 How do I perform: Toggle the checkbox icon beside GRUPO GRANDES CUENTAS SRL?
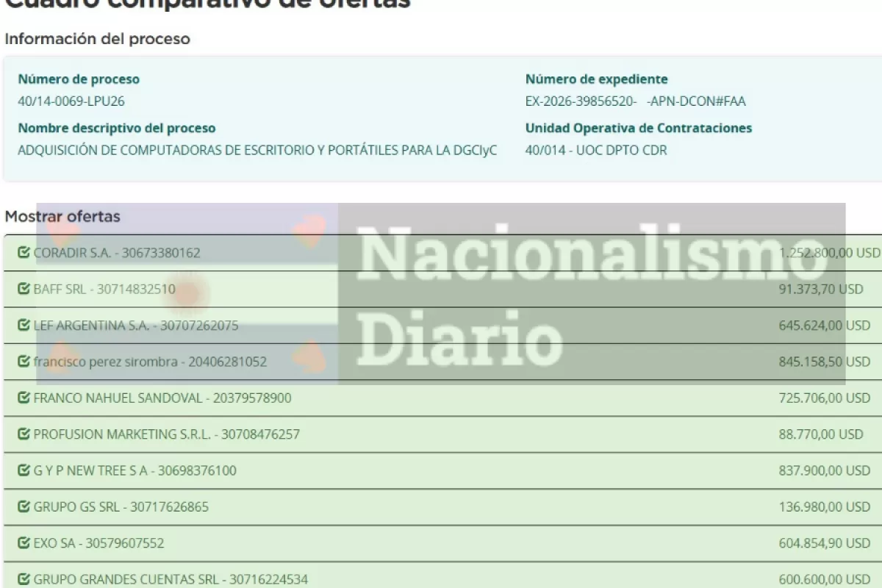(x=24, y=579)
